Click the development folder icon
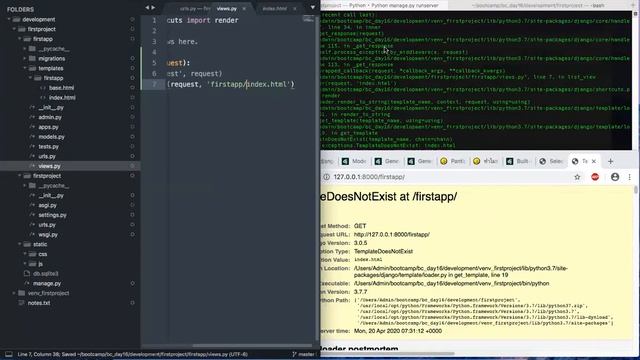 [x=16, y=19]
